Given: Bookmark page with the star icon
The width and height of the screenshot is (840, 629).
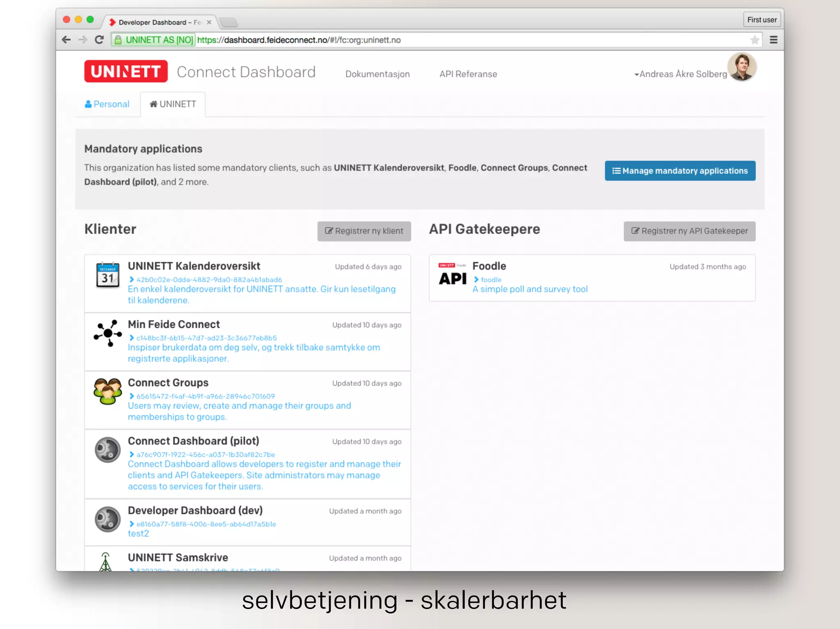Looking at the screenshot, I should point(754,40).
